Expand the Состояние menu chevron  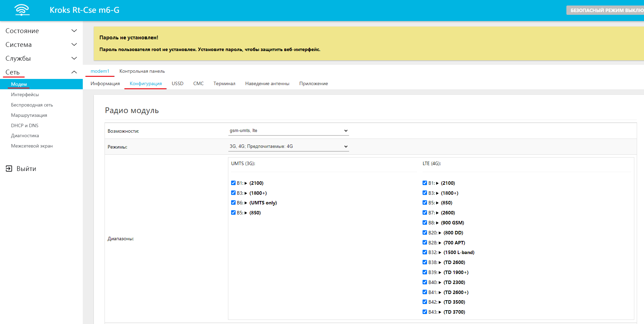[74, 31]
